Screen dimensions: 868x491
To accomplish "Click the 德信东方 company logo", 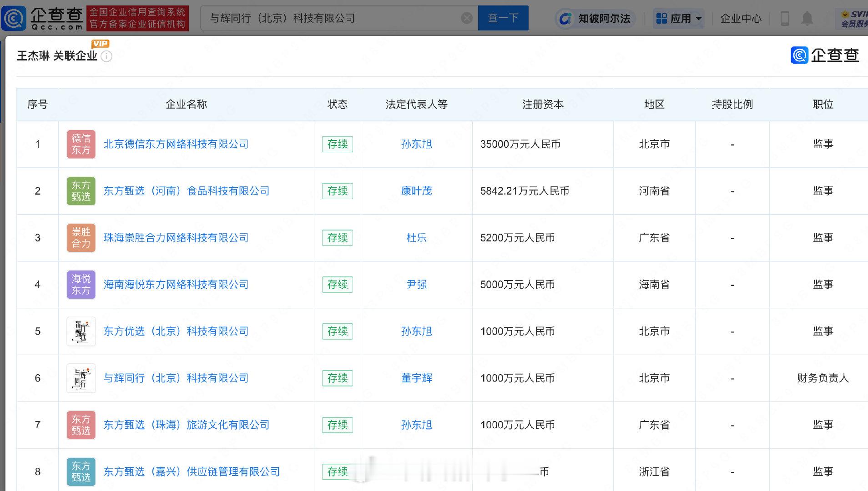I will click(81, 144).
